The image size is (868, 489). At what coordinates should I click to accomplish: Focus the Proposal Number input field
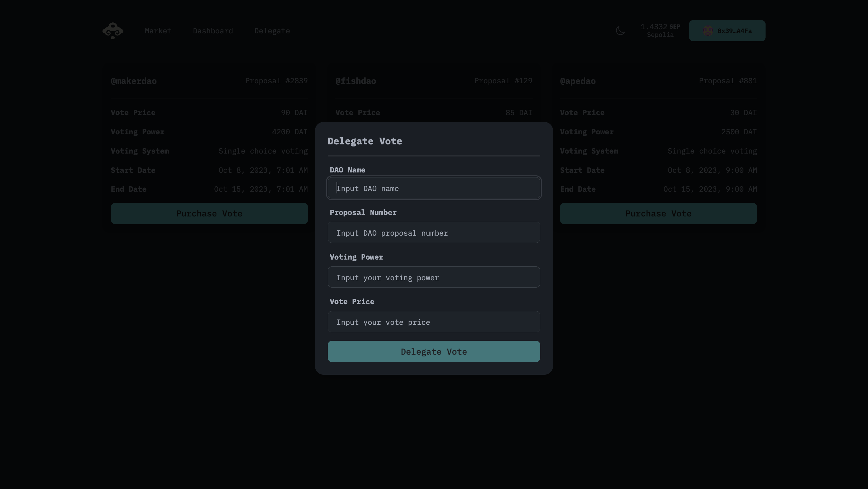coord(434,232)
